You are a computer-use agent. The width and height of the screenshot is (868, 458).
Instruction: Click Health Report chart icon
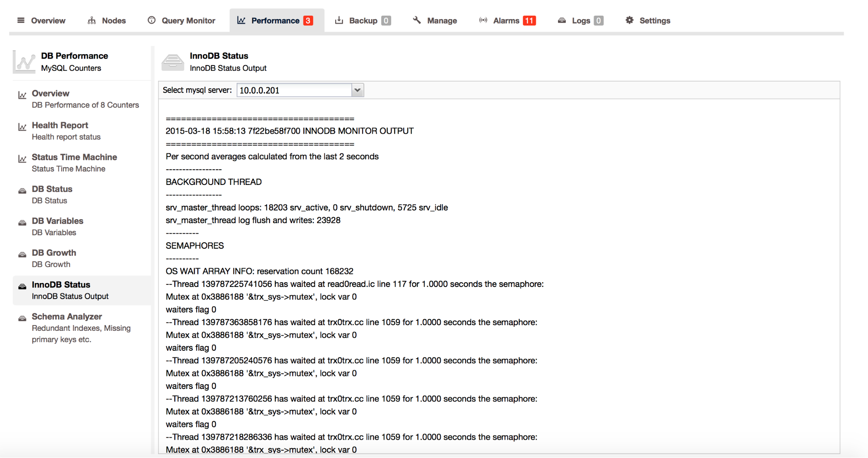[x=22, y=127]
